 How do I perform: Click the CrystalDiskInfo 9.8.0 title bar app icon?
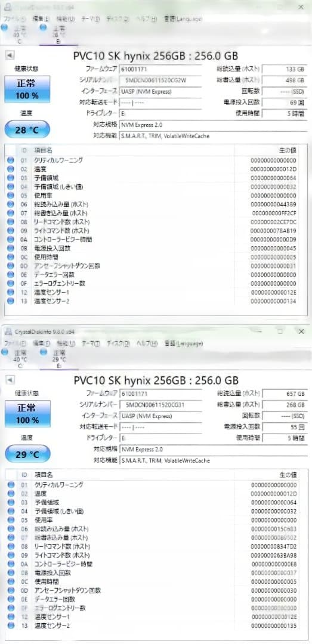[x=8, y=332]
